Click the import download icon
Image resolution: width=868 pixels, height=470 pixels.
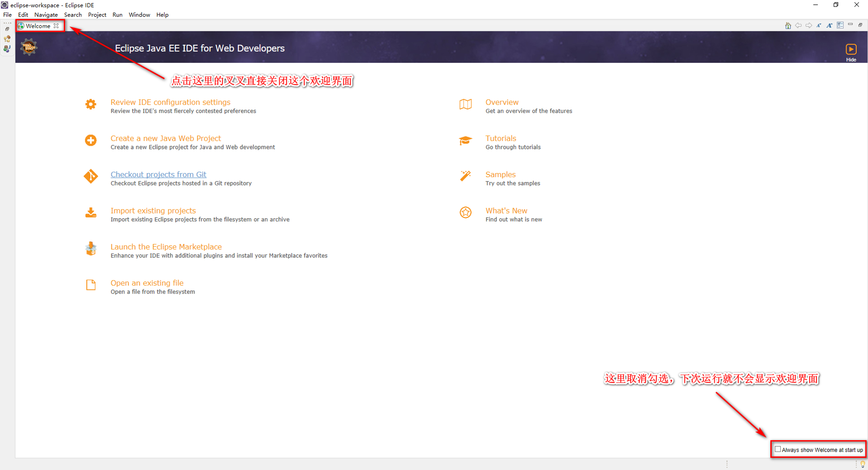[x=91, y=212]
